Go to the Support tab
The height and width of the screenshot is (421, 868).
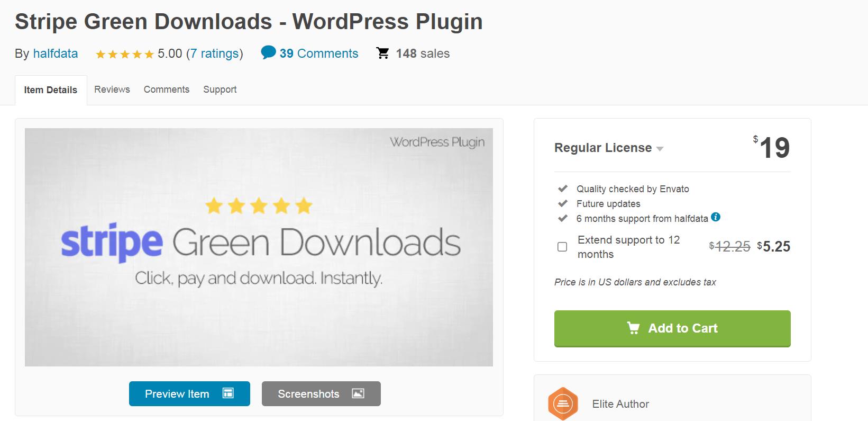(x=220, y=89)
